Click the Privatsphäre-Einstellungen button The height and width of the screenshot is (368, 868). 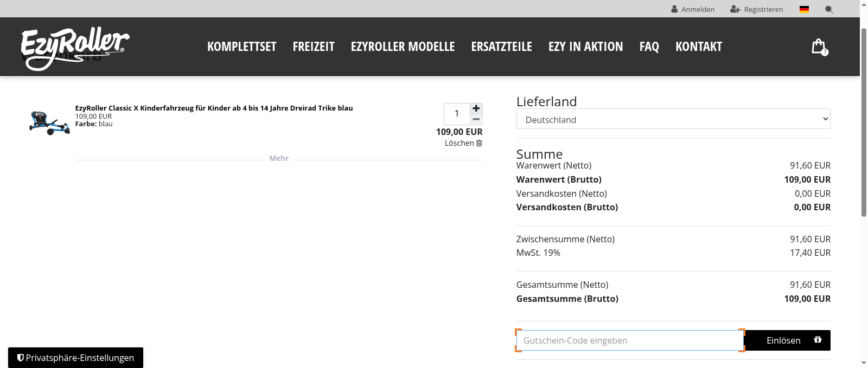pyautogui.click(x=75, y=358)
